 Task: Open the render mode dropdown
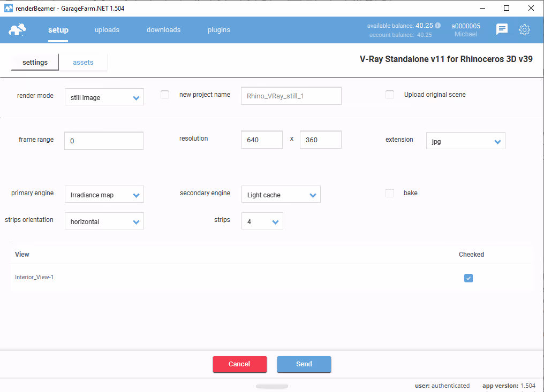[x=104, y=97]
